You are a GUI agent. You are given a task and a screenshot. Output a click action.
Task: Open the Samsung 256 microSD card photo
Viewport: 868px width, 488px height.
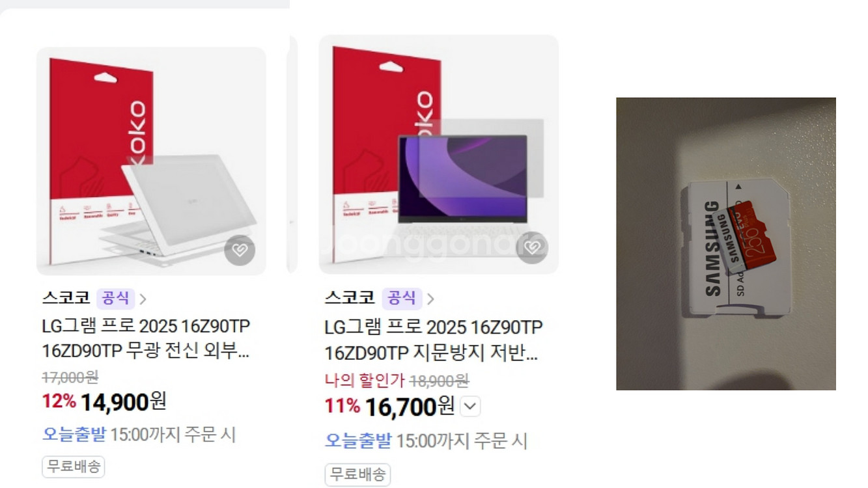click(x=725, y=244)
